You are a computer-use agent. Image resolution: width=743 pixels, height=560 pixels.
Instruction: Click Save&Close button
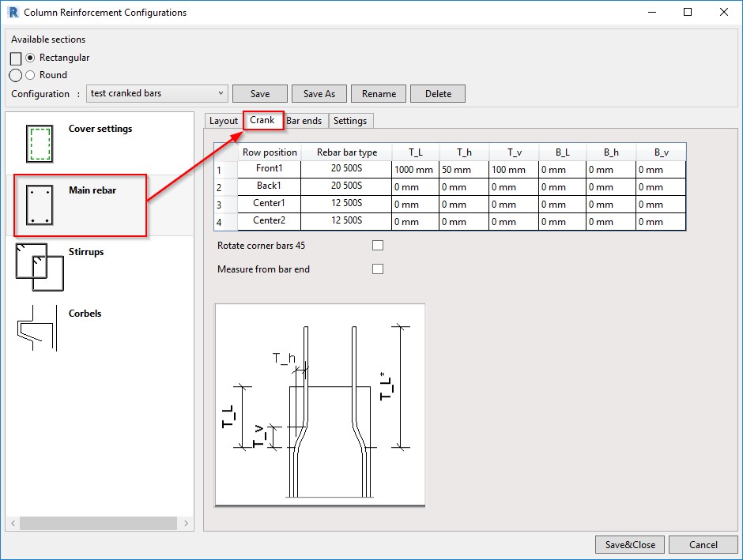(630, 544)
